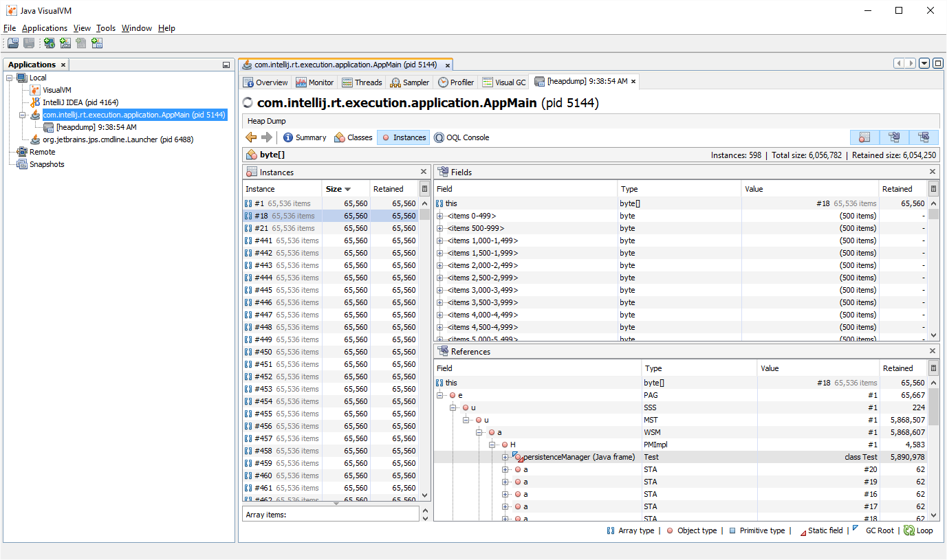Click the Load snapshot toolbar icon
Screen dimensions: 947x560
point(13,43)
